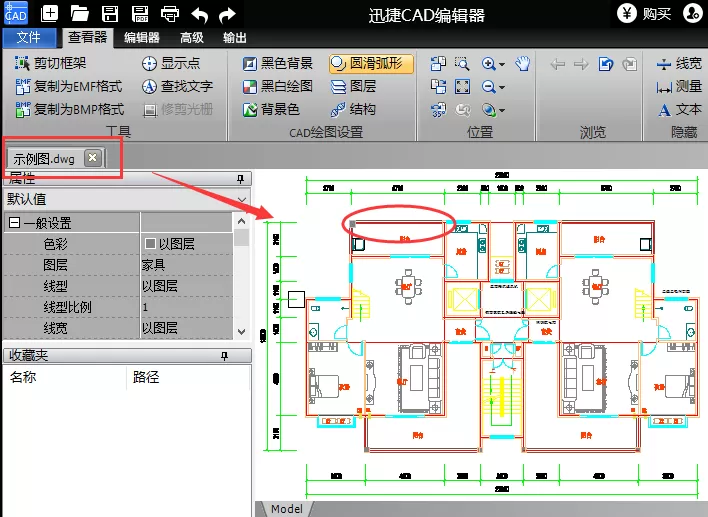The width and height of the screenshot is (708, 517).
Task: Open the user account icon
Action: click(692, 14)
